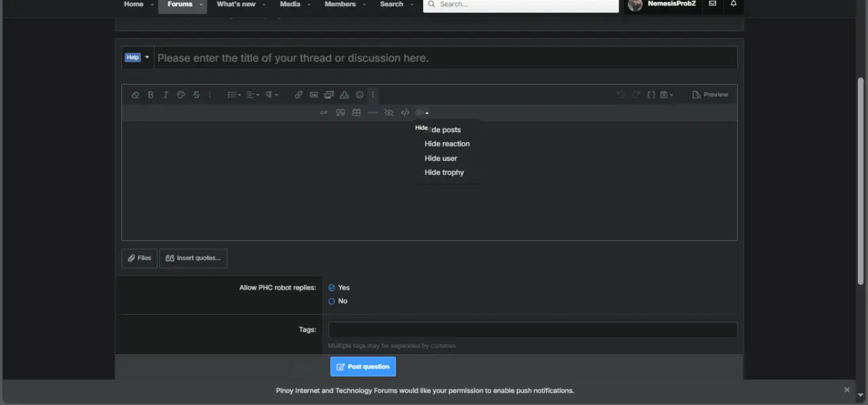Click the Files attach button
868x405 pixels.
point(140,258)
